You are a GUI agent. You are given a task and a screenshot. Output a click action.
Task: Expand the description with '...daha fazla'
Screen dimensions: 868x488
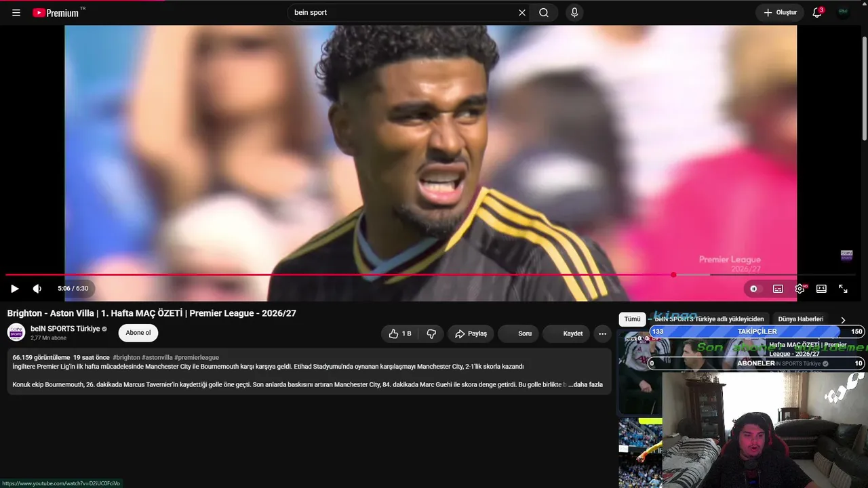tap(585, 384)
